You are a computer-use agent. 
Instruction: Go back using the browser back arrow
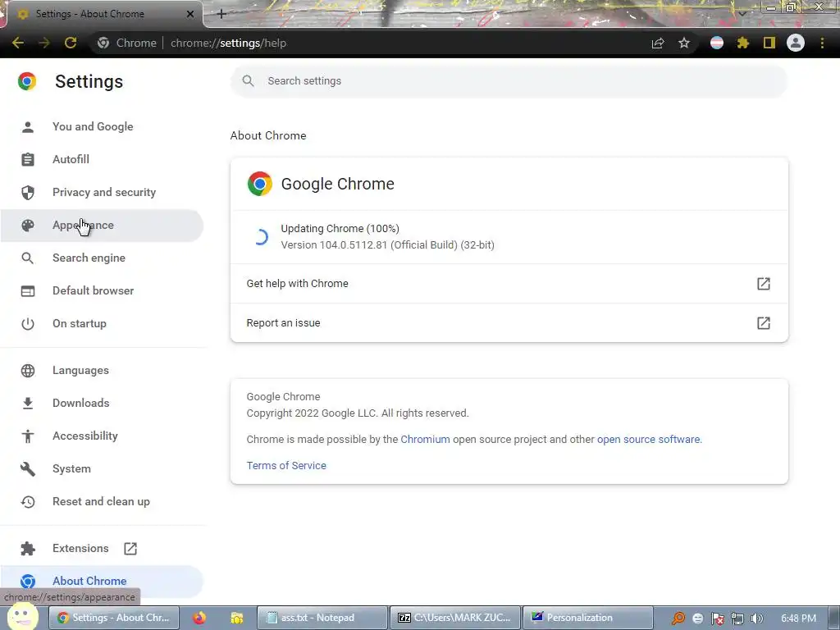click(18, 43)
